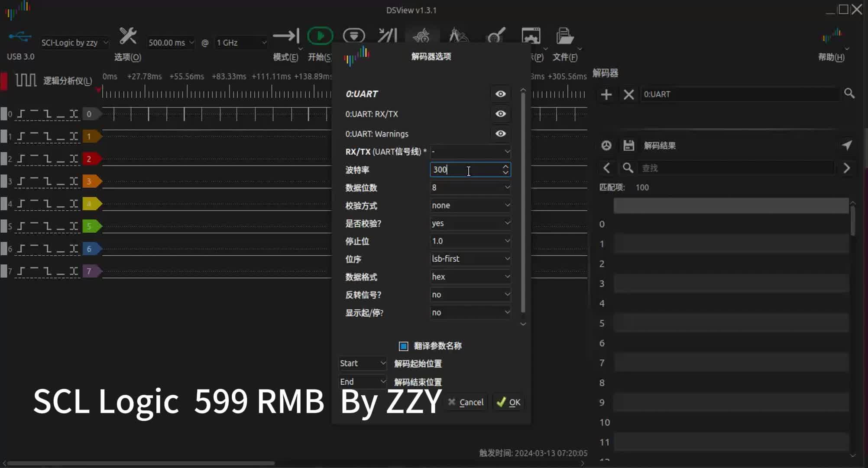Click the 选项(O) wrench icon

[128, 36]
